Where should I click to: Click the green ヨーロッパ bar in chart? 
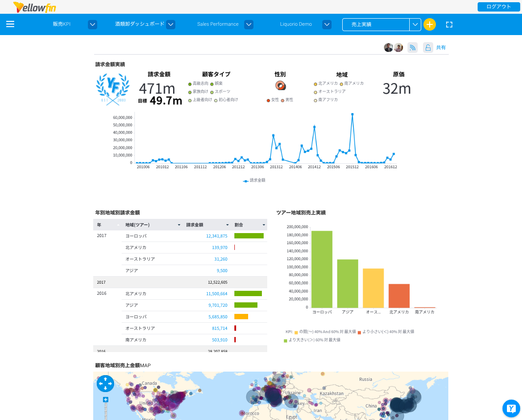pos(322,269)
